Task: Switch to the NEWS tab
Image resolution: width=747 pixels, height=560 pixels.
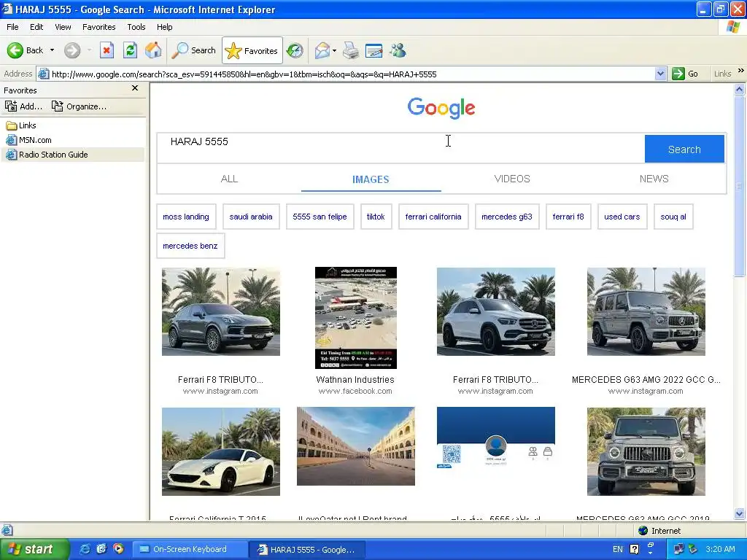Action: (654, 179)
